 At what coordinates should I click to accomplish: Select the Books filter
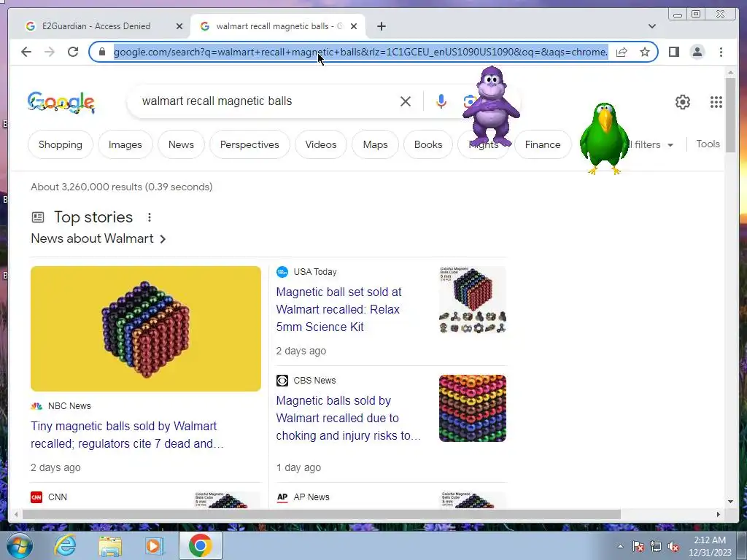pos(428,144)
